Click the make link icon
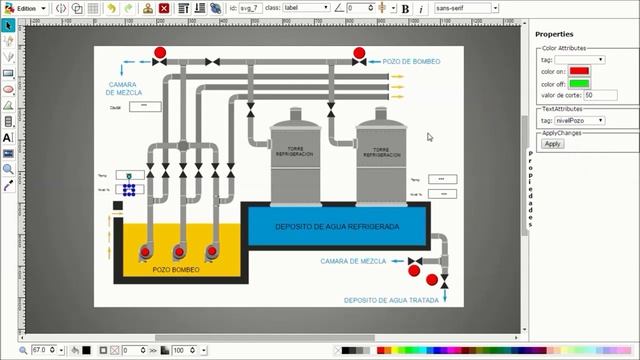 216,8
